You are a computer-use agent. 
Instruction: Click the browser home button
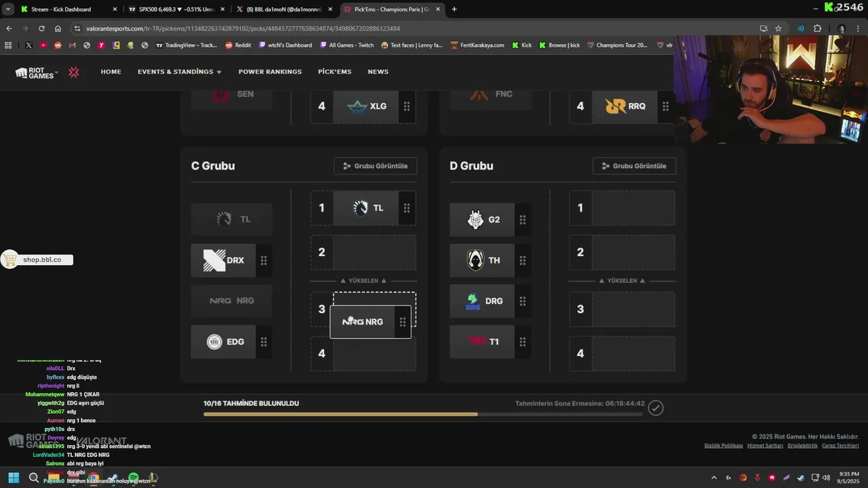pyautogui.click(x=58, y=28)
